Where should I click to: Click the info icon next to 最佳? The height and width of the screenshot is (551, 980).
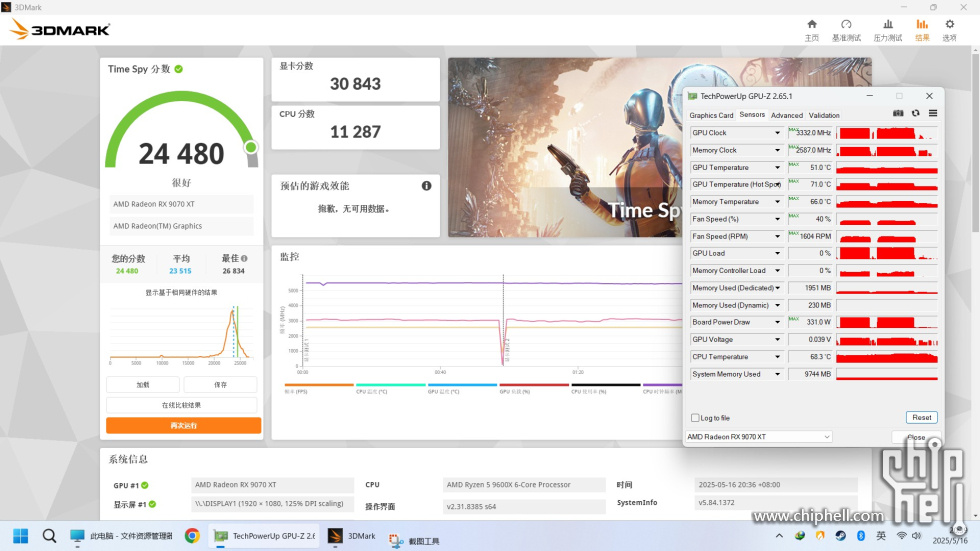(244, 258)
